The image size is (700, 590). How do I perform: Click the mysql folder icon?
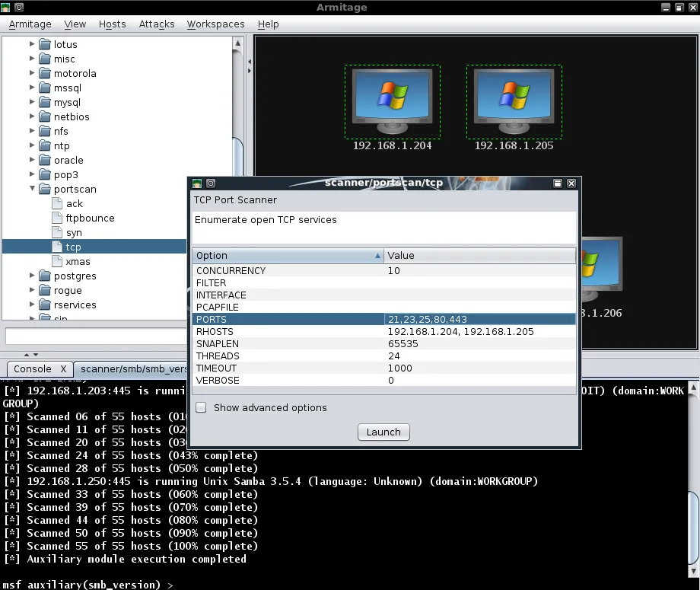45,103
